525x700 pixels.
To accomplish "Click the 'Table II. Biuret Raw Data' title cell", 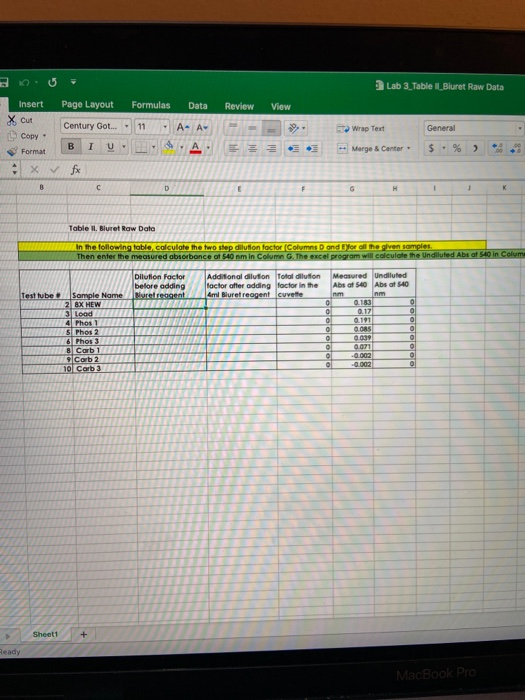I will (x=112, y=228).
